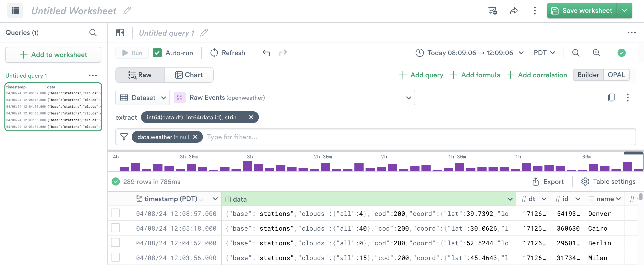The height and width of the screenshot is (265, 644).
Task: Click the Refresh button
Action: (227, 53)
